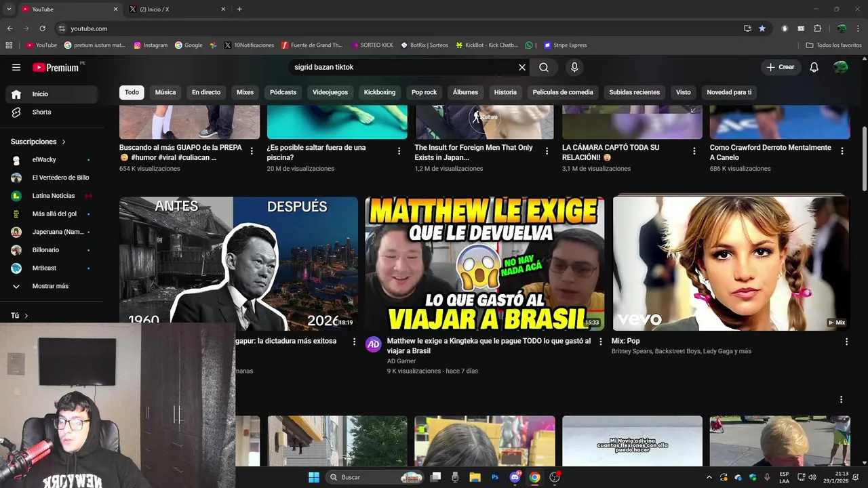Activate voice search microphone icon
This screenshot has width=868, height=488.
pos(574,67)
